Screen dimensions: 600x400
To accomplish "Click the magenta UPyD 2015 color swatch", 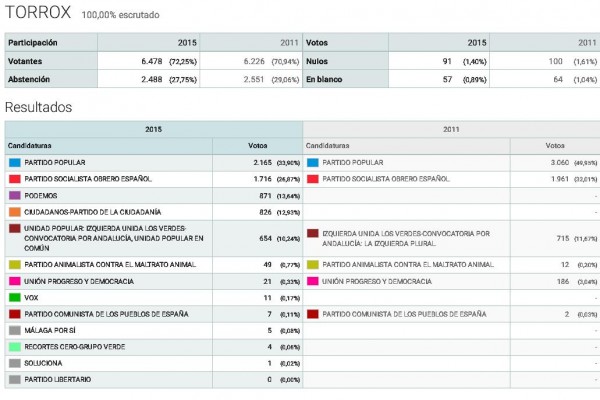I will [15, 281].
